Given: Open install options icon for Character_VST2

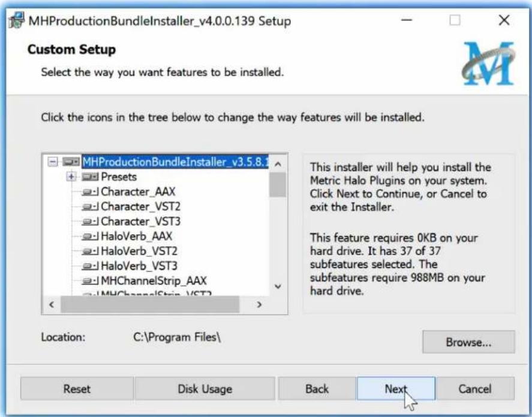Looking at the screenshot, I should 90,207.
